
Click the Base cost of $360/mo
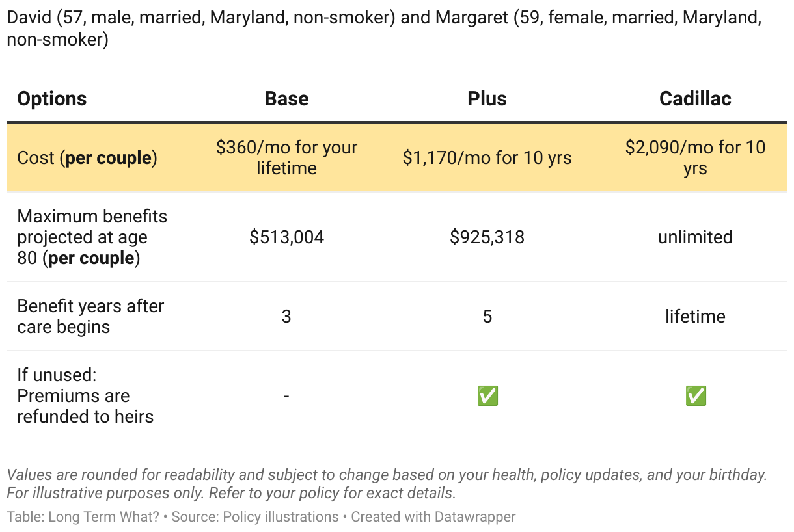(286, 157)
